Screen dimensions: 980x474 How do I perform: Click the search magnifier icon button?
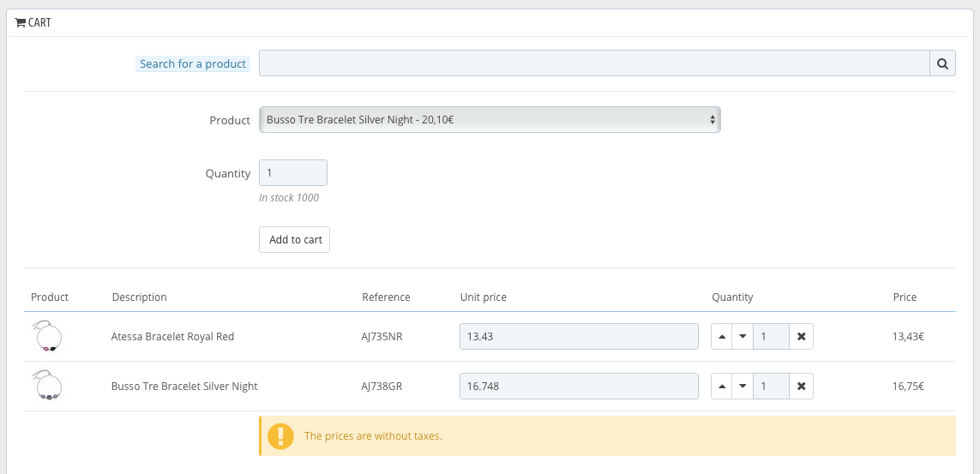coord(941,63)
